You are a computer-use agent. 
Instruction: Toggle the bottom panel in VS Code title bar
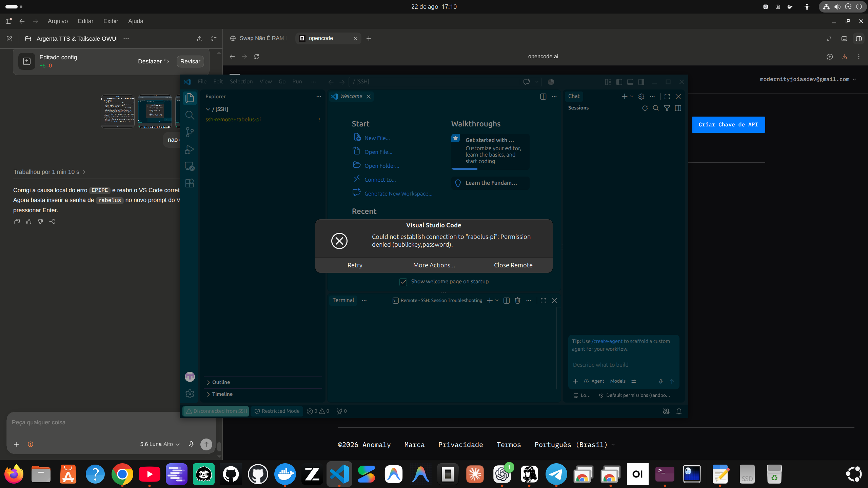point(630,82)
